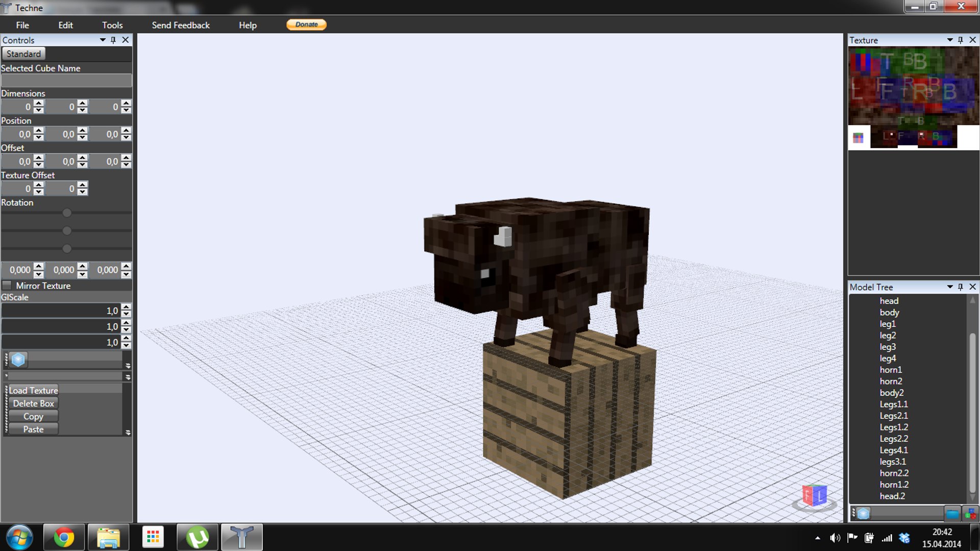This screenshot has width=980, height=551.
Task: Close the Model Tree panel
Action: [x=972, y=287]
